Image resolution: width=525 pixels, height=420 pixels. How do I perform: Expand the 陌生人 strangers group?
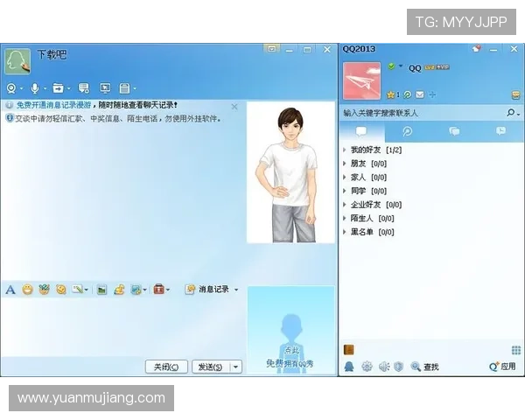click(361, 218)
